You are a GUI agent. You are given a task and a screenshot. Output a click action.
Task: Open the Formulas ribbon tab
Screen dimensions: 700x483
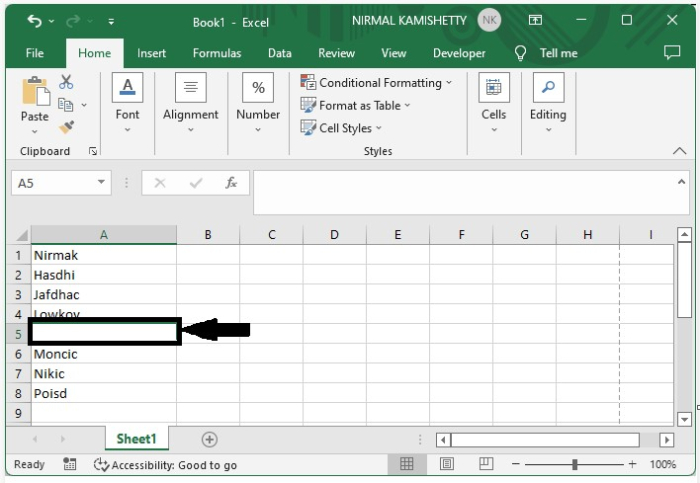click(217, 53)
